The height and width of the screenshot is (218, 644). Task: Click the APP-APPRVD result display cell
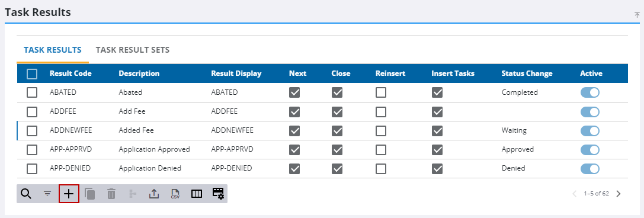[232, 149]
